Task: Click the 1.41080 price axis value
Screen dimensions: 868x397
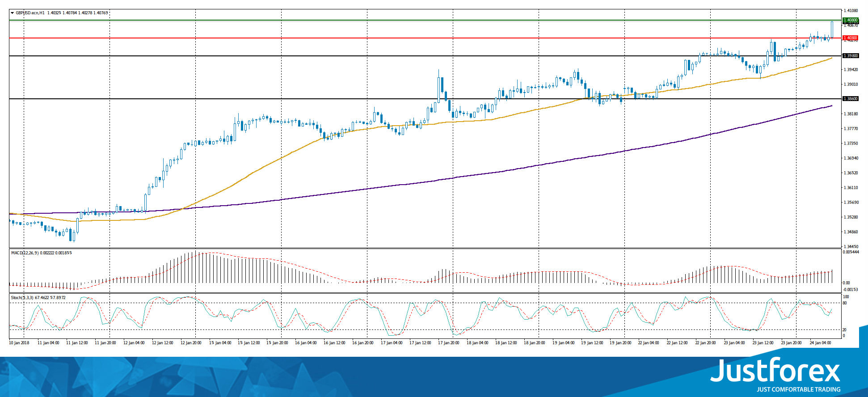Action: [851, 10]
